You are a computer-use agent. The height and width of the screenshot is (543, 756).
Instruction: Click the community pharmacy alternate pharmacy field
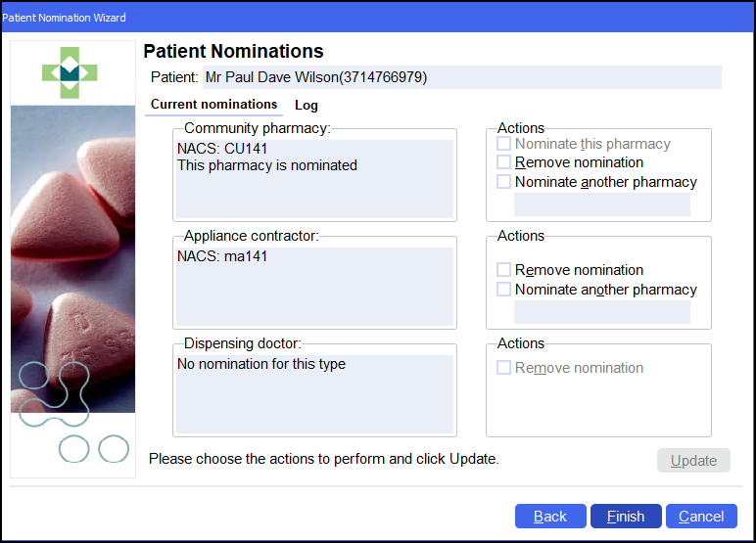point(602,204)
